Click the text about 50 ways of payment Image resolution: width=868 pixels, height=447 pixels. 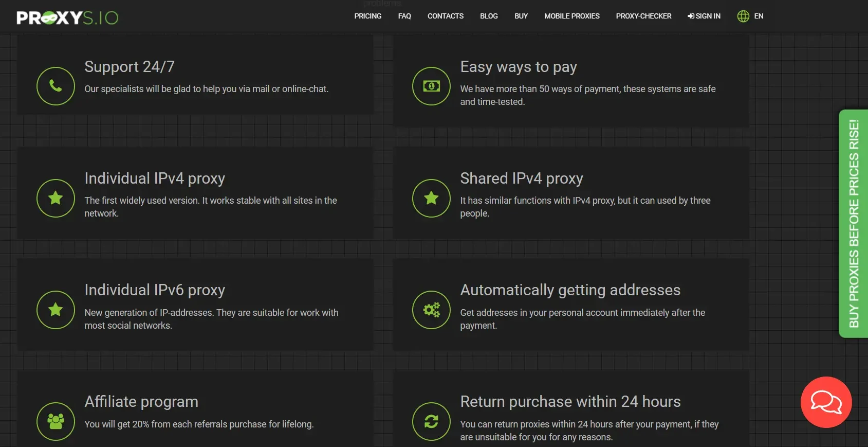pyautogui.click(x=588, y=95)
